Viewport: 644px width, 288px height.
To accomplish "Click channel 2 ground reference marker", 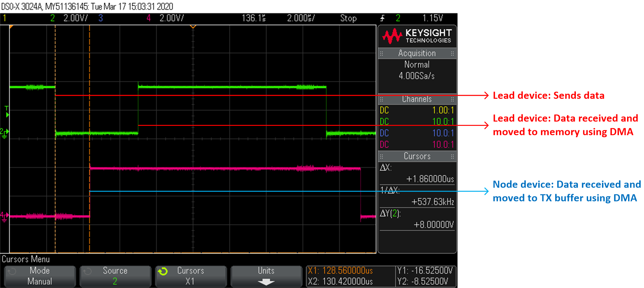I will 4,133.
